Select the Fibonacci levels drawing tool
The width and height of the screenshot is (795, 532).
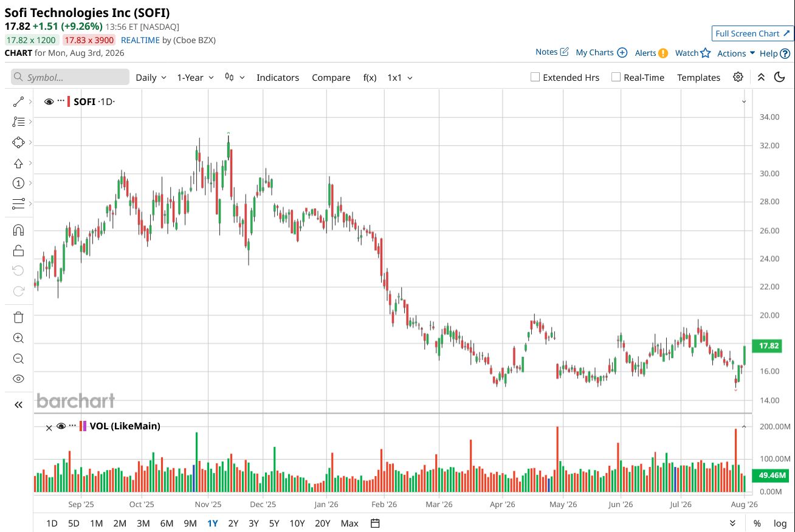coord(18,121)
